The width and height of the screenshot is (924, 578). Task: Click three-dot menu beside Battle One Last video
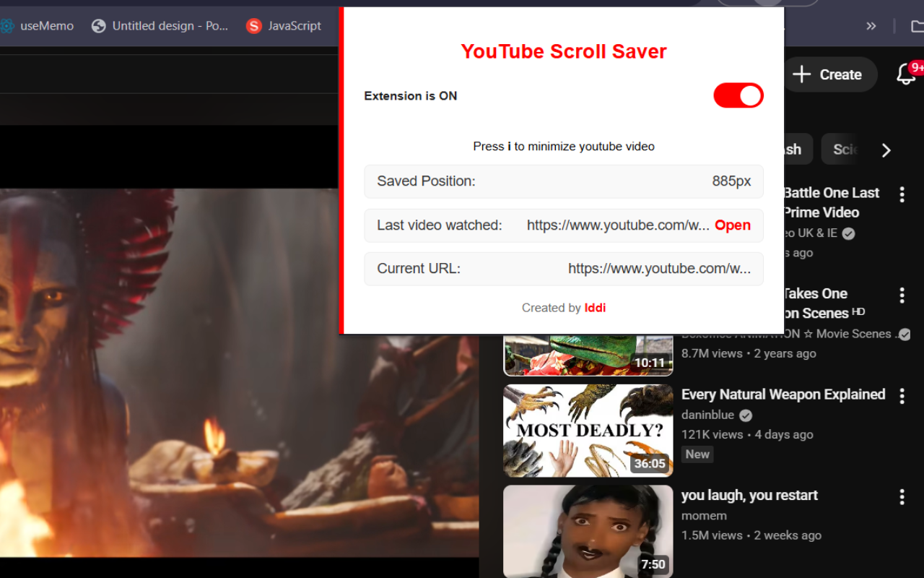(902, 194)
